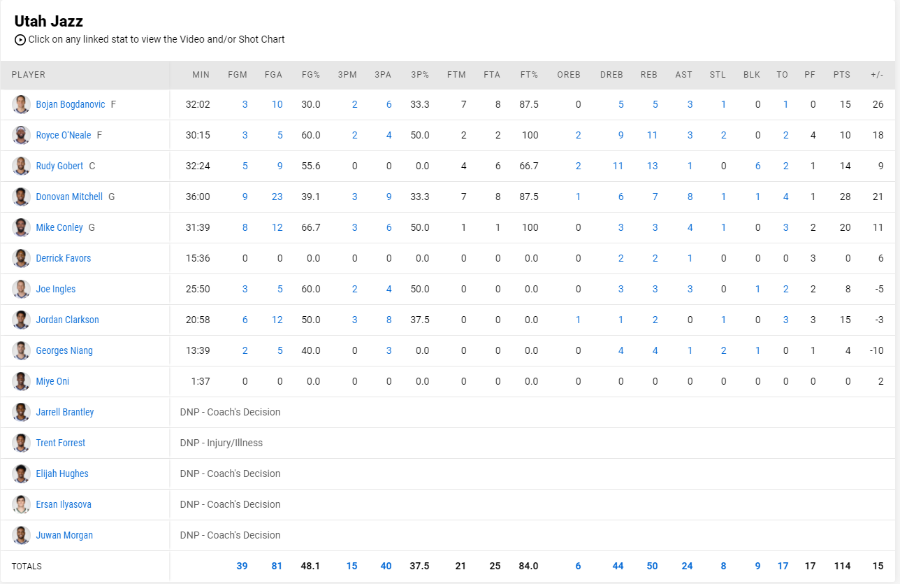Click Donovan Mitchell's player headshot
This screenshot has height=584, width=900.
click(21, 196)
